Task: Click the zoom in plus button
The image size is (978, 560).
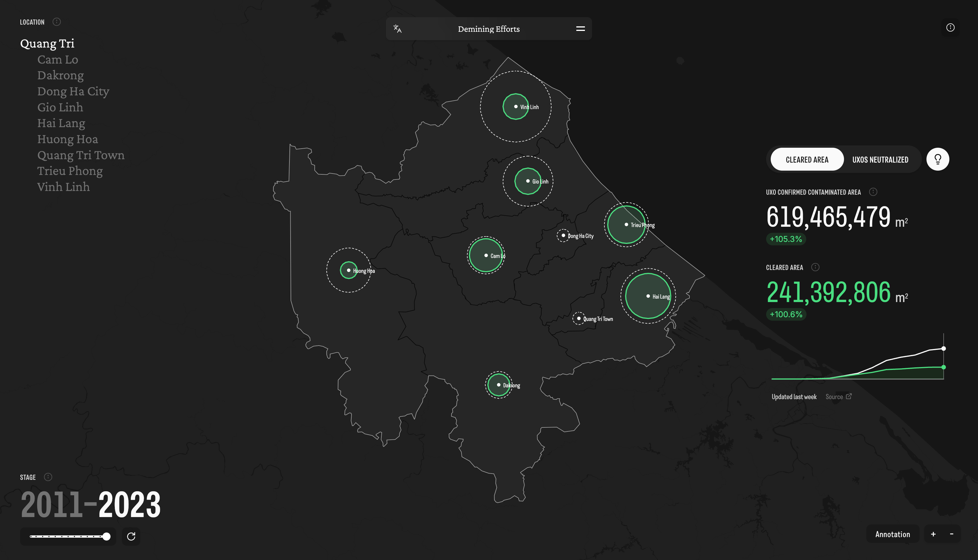Action: pyautogui.click(x=933, y=534)
